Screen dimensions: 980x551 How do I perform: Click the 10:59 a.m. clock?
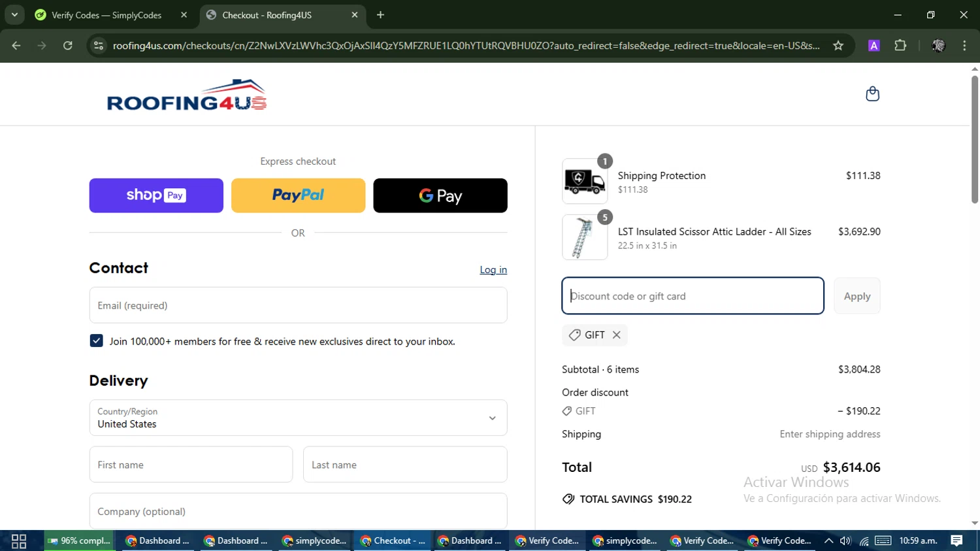pyautogui.click(x=918, y=541)
